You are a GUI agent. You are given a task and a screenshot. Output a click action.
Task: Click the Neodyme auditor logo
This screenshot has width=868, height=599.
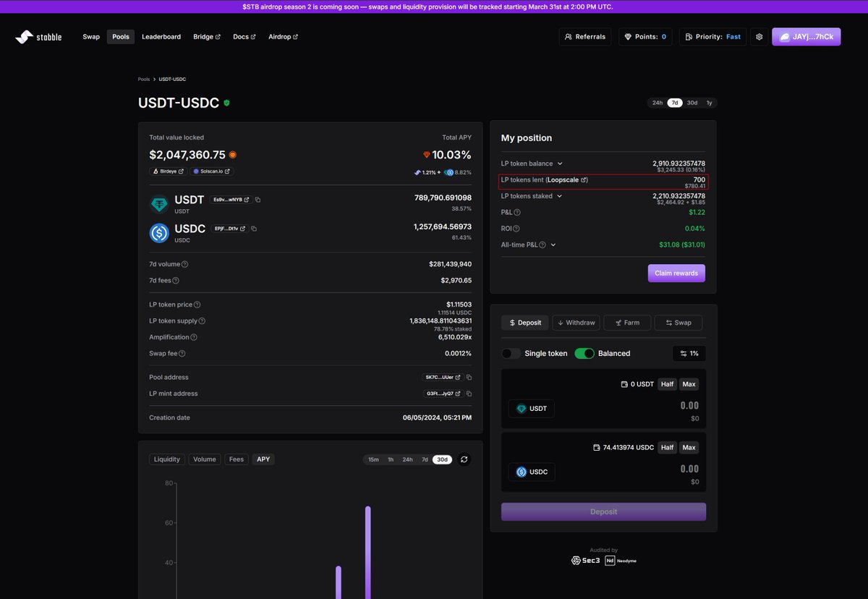point(621,561)
